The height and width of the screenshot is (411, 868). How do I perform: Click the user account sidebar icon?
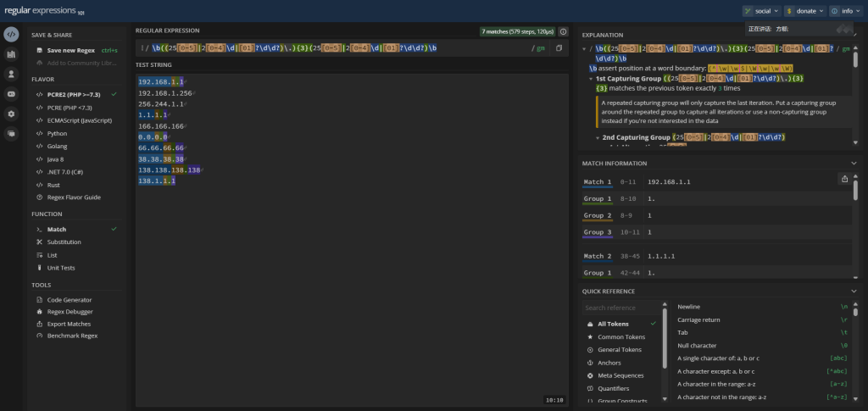click(x=11, y=74)
